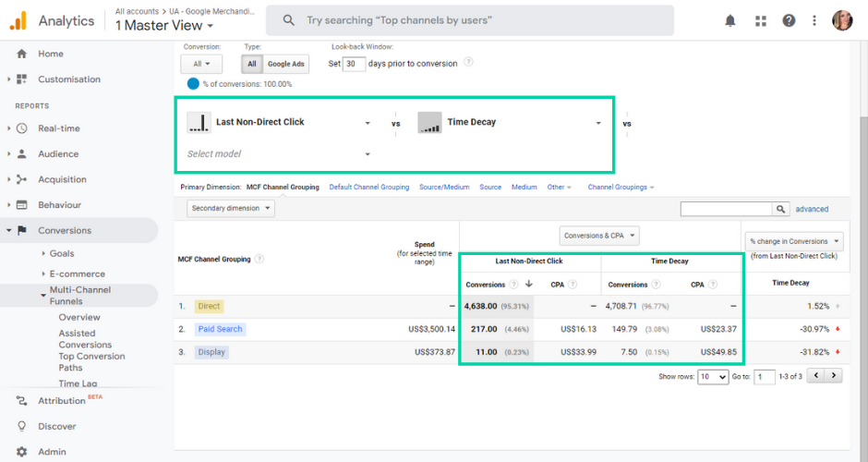Open Google apps grid
Image resolution: width=868 pixels, height=462 pixels.
(x=761, y=21)
